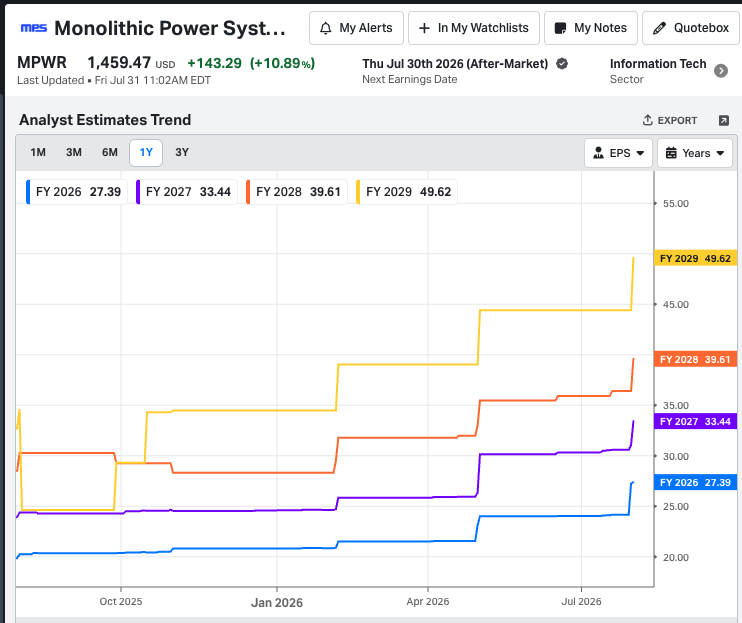
Task: Click the note icon in My Notes
Action: click(560, 28)
